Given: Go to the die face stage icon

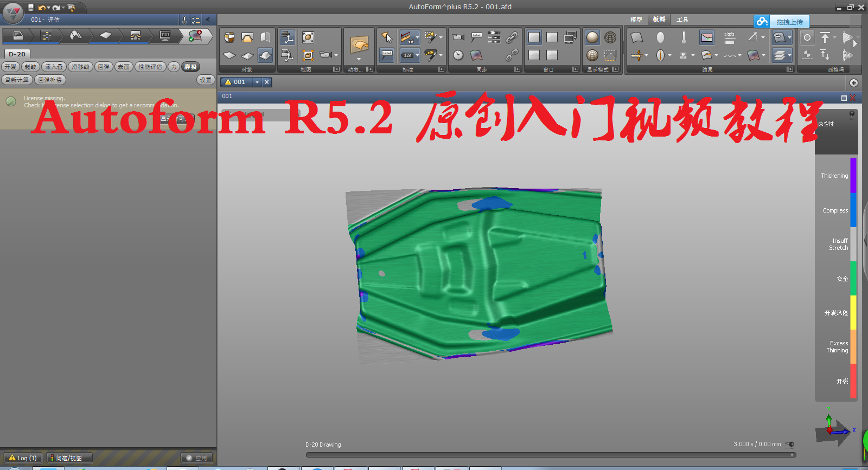Looking at the screenshot, I should tap(76, 36).
